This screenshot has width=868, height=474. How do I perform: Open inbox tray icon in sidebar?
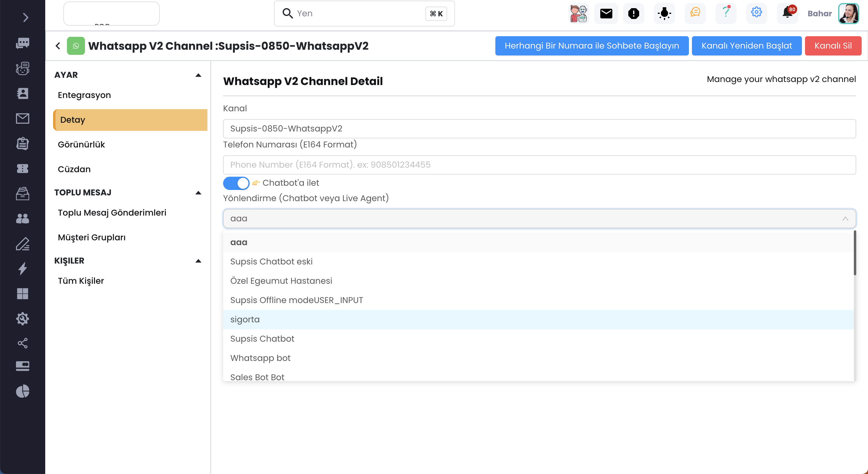click(23, 193)
